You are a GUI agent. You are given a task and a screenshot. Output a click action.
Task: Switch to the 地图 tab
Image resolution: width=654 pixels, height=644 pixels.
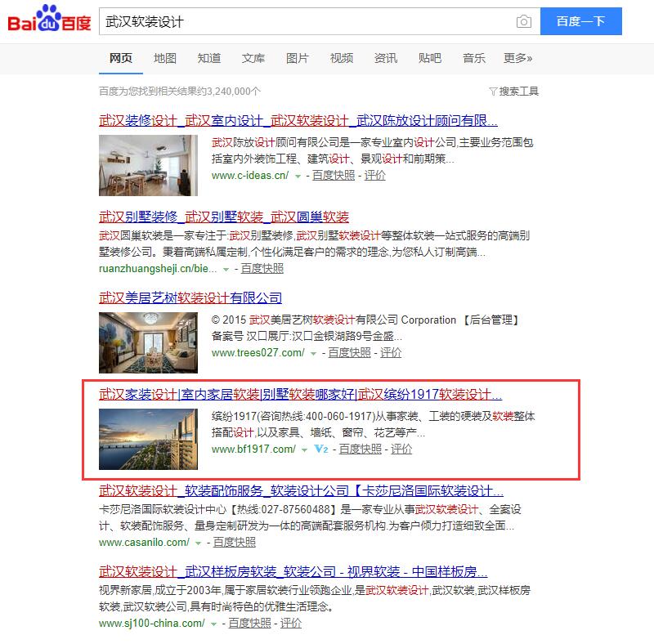(165, 58)
